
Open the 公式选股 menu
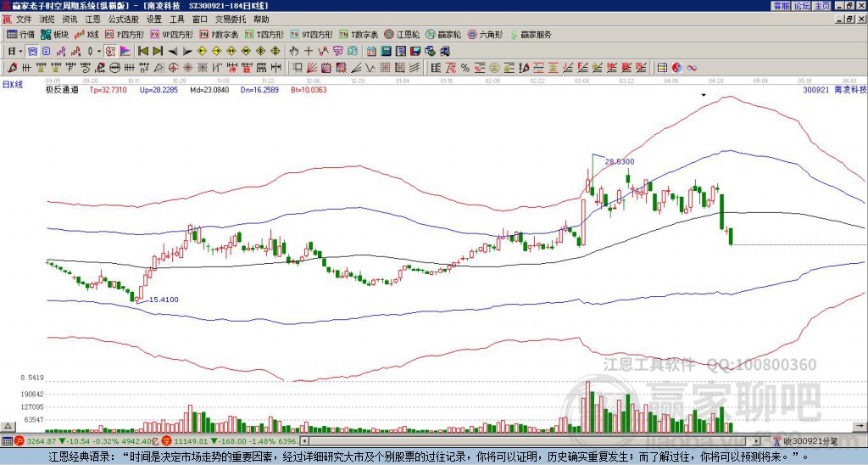click(x=124, y=20)
